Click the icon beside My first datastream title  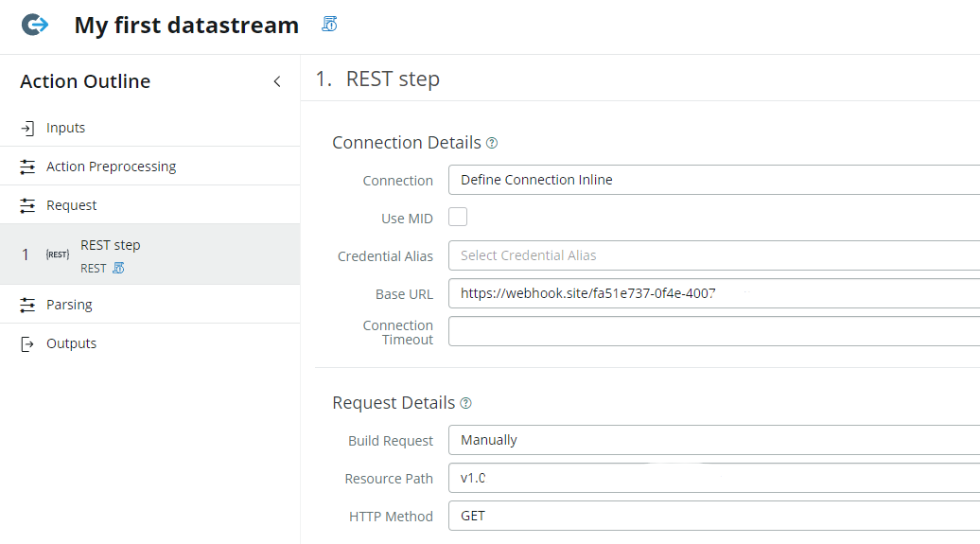click(329, 25)
